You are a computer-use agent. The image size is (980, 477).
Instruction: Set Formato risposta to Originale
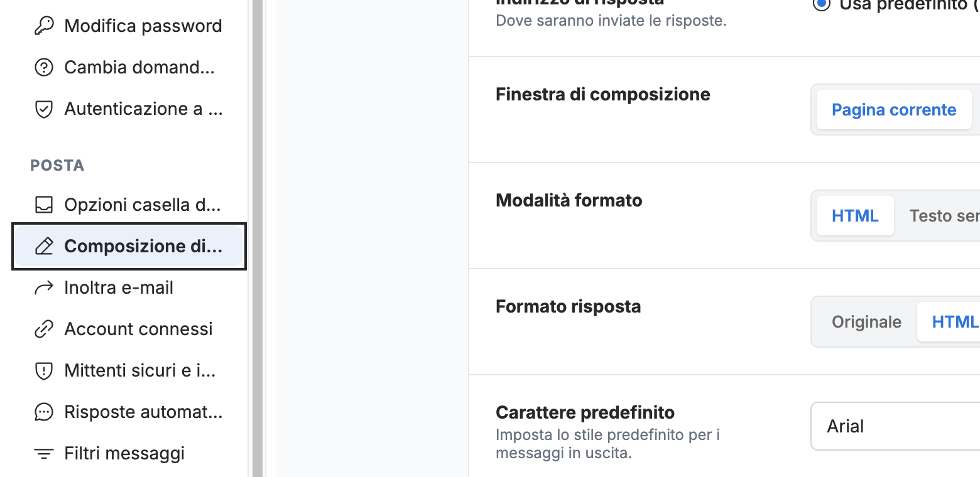[x=866, y=322]
